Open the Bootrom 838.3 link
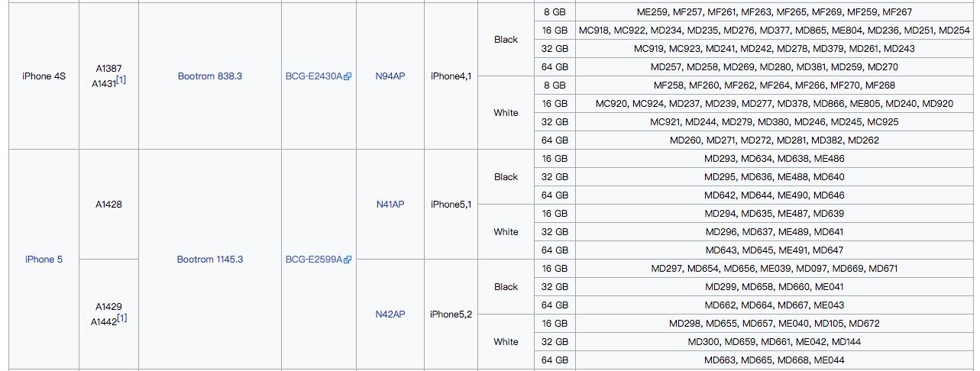 pos(209,76)
